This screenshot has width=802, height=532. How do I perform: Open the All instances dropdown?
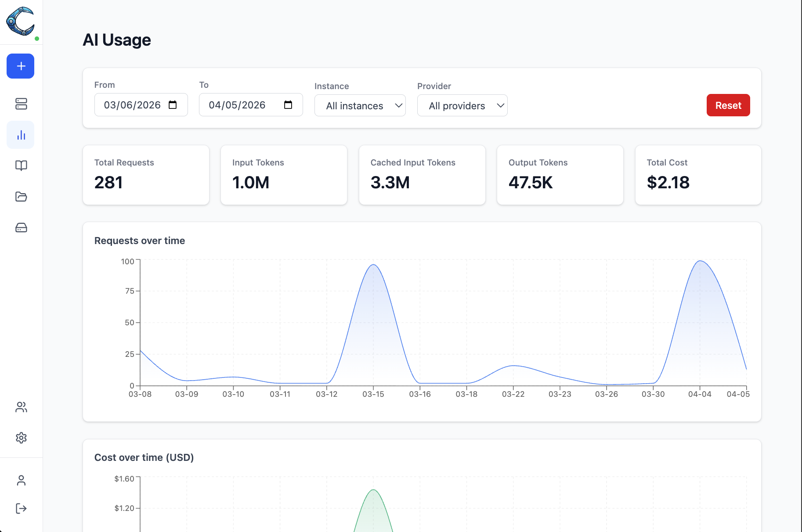360,105
